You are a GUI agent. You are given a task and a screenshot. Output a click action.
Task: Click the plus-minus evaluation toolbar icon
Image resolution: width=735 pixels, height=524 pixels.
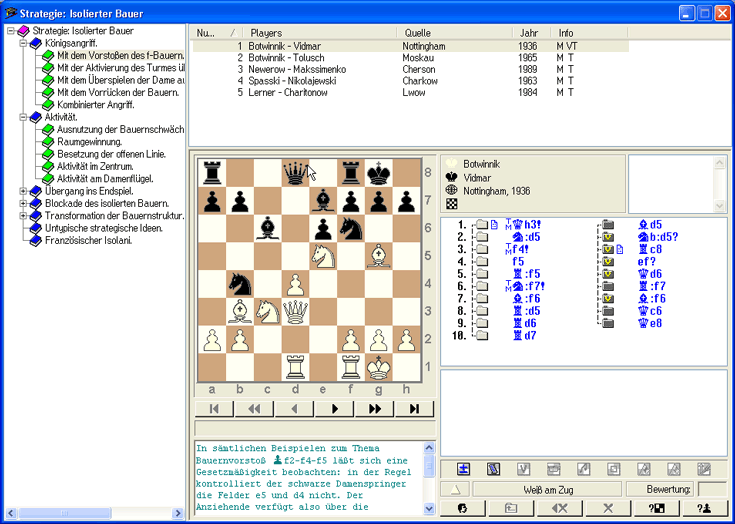[464, 469]
